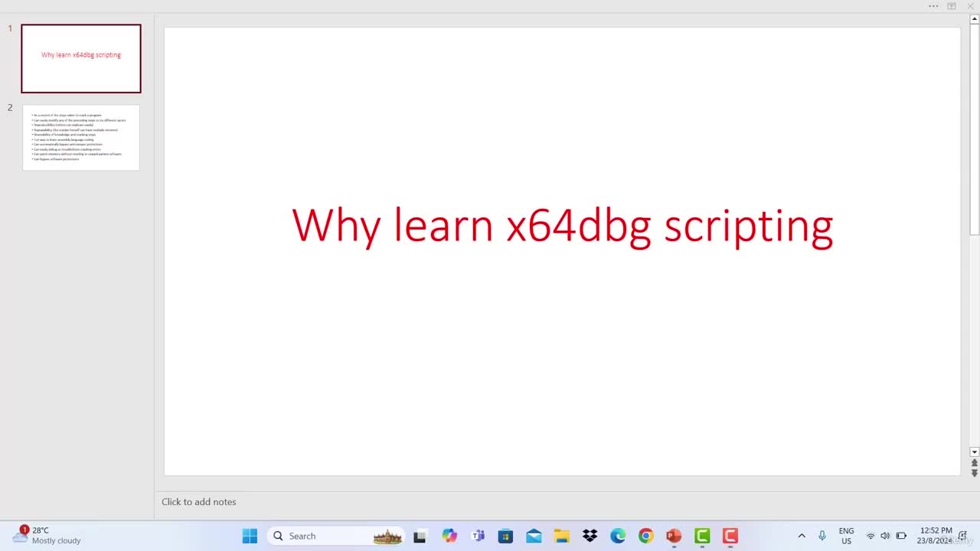This screenshot has height=551, width=980.
Task: Open Microsoft Edge from the taskbar
Action: coord(618,536)
